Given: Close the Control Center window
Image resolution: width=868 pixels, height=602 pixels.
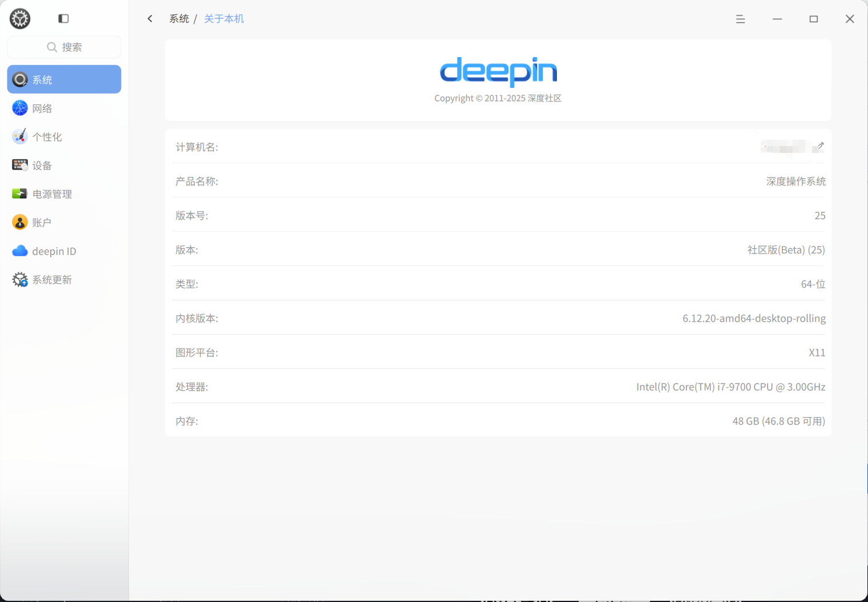Looking at the screenshot, I should [x=850, y=19].
